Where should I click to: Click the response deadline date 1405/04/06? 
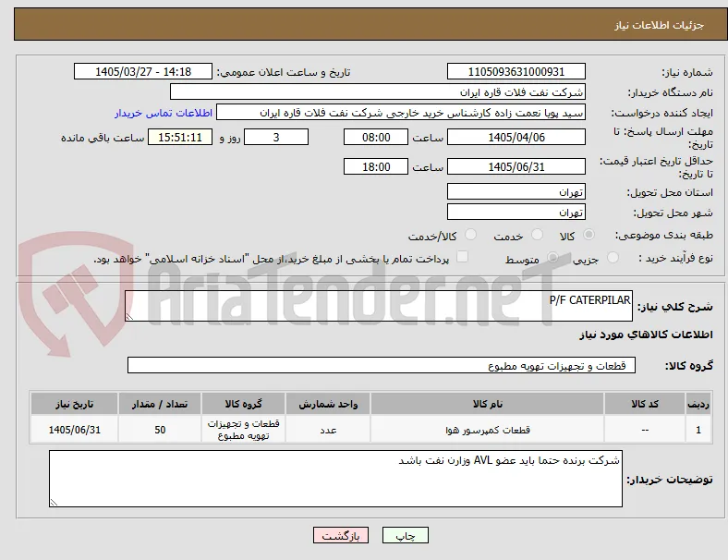coord(516,137)
